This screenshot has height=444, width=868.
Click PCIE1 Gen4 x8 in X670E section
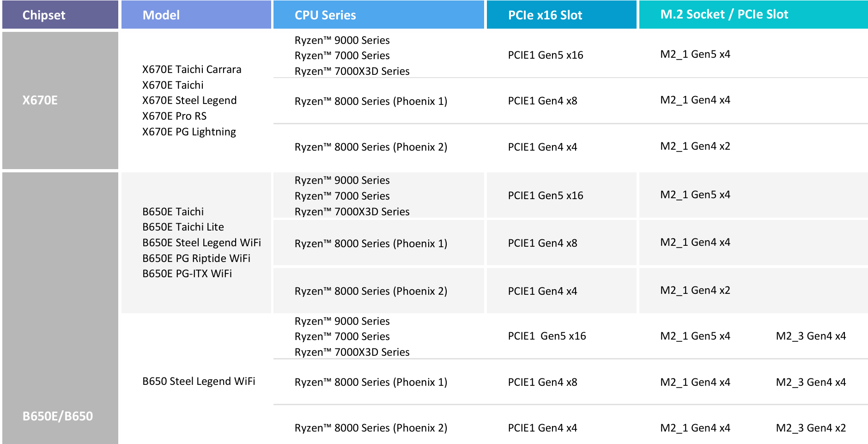coord(542,101)
